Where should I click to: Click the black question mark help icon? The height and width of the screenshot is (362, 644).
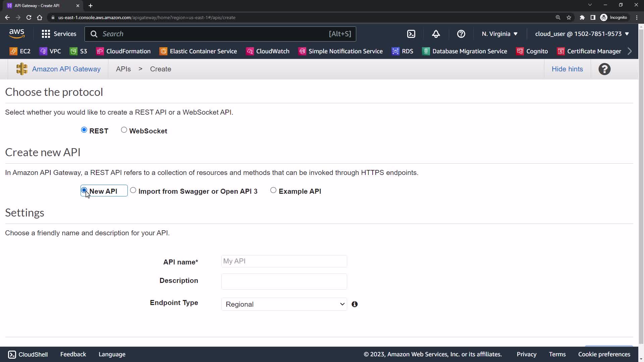[604, 69]
